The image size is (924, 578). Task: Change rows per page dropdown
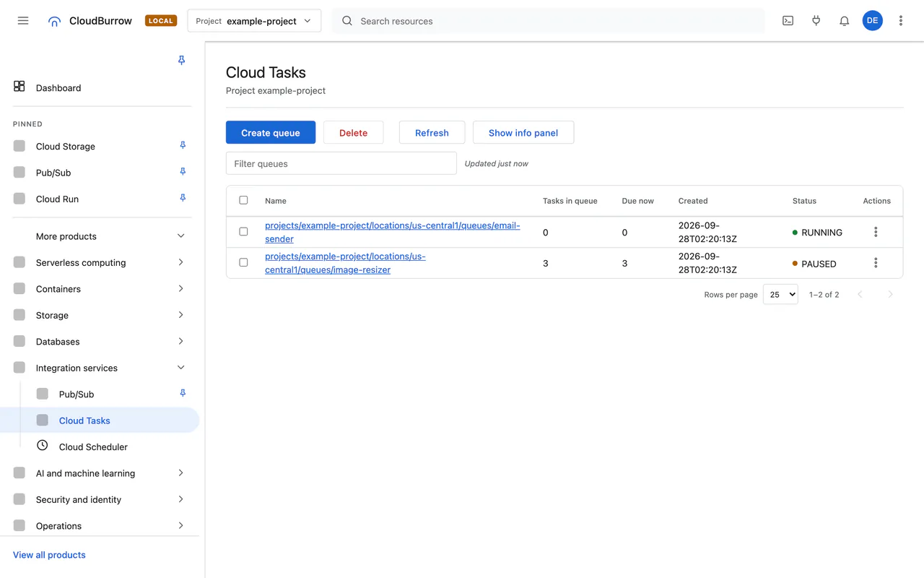click(x=780, y=294)
